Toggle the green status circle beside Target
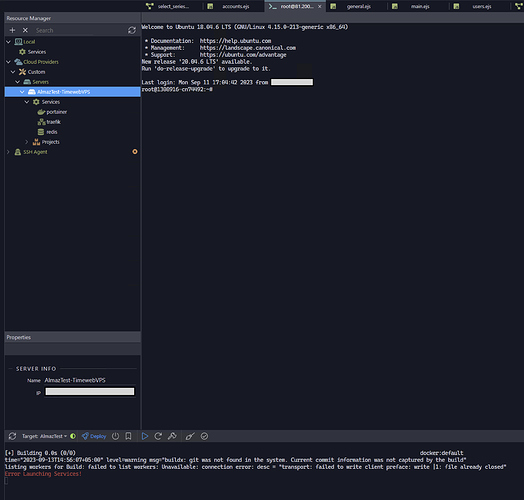 (73, 436)
